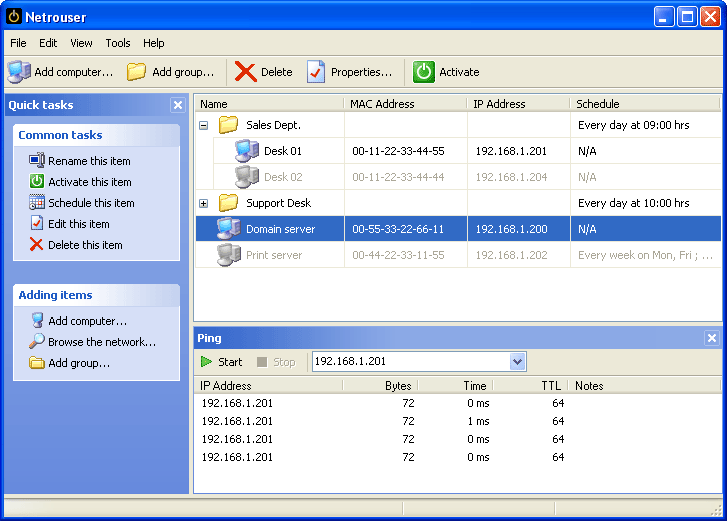Select the Desk 01 row name
The image size is (727, 521).
(283, 151)
